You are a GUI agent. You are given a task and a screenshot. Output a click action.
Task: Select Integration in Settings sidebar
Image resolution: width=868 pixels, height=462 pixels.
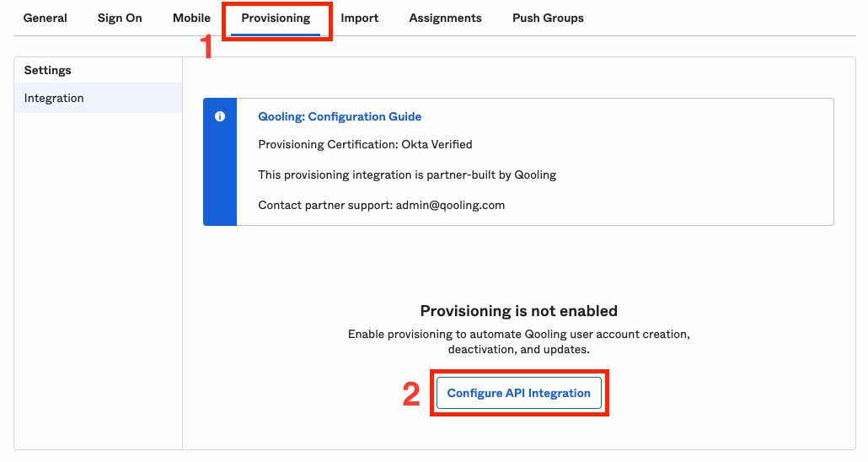click(x=98, y=98)
